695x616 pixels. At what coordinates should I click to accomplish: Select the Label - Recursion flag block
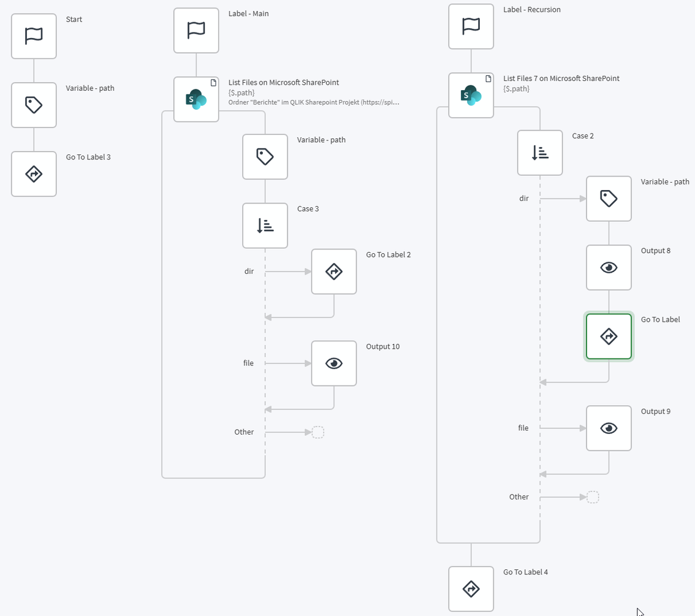point(471,26)
